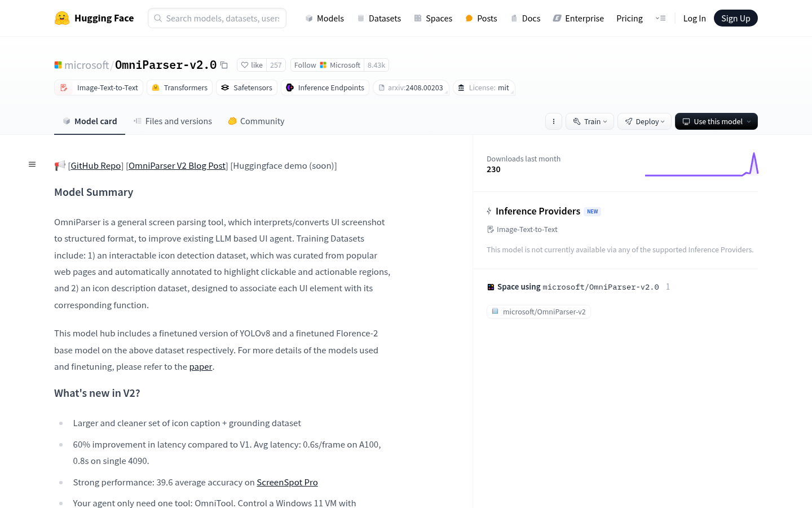
Task: Expand the Deploy dropdown
Action: (644, 121)
